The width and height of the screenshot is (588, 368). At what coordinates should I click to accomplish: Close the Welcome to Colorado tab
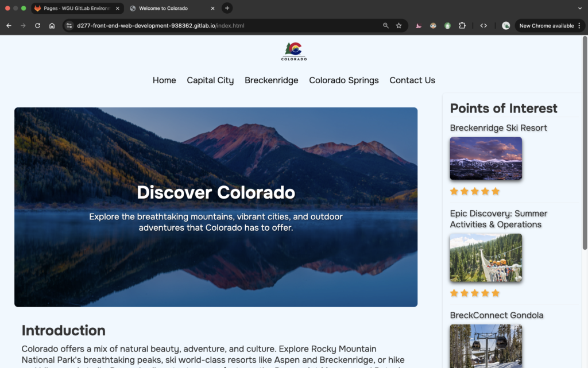[212, 8]
